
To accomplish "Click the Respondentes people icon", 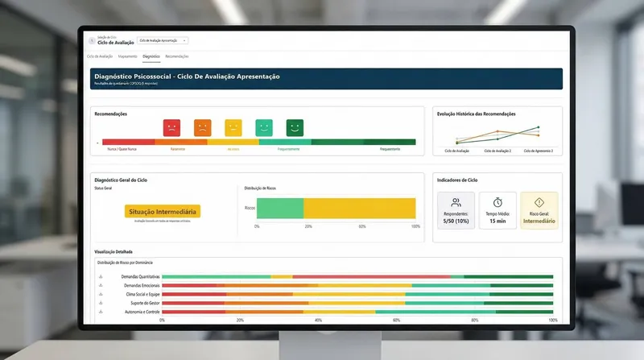I will coord(456,203).
